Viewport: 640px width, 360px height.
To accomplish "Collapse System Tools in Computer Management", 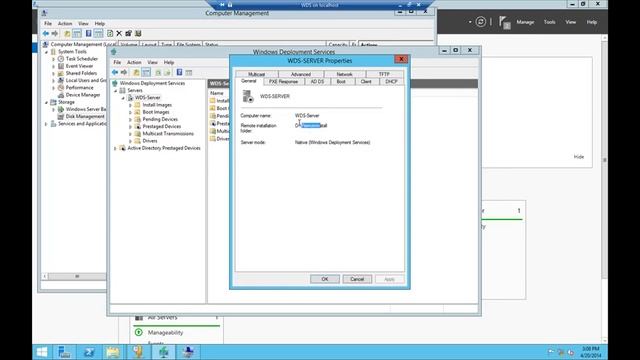I will [46, 52].
